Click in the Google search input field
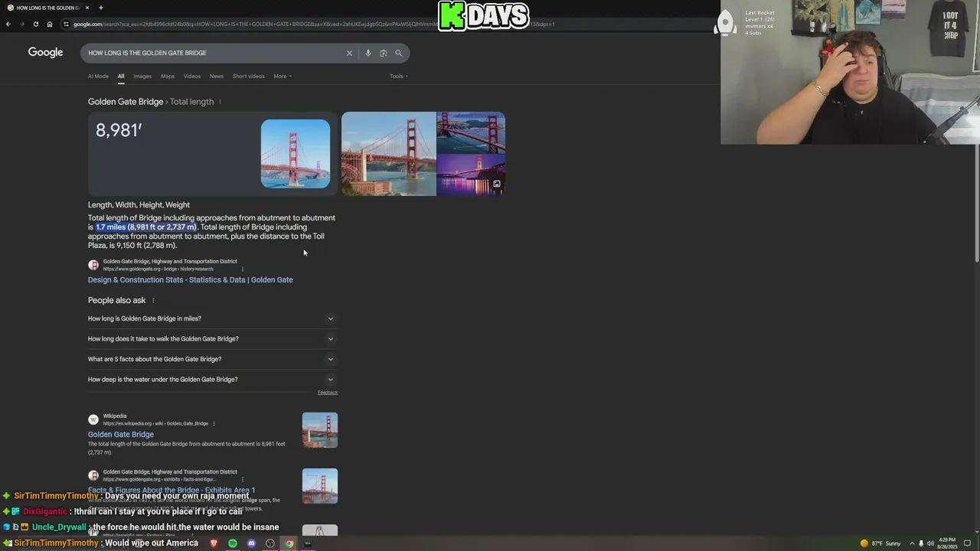 214,53
